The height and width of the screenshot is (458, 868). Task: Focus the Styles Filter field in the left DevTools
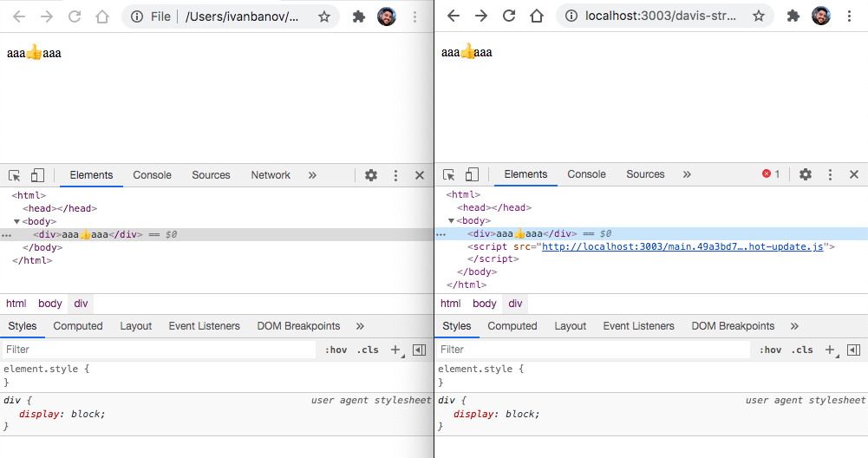pyautogui.click(x=160, y=350)
